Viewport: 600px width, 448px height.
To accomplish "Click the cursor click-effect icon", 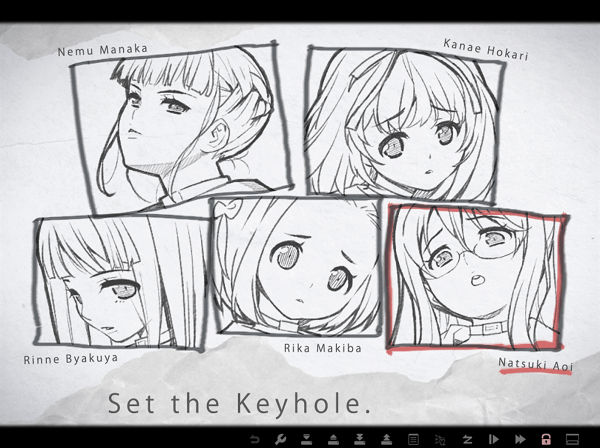I will (440, 439).
